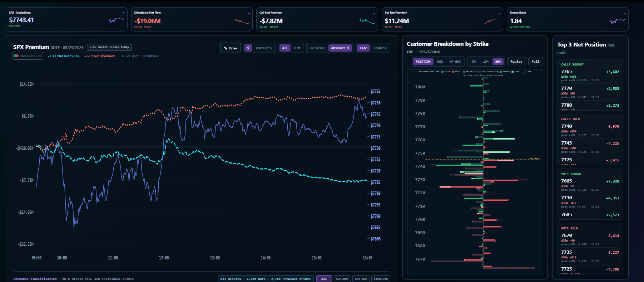Click U.S. market closed today badge

[109, 47]
